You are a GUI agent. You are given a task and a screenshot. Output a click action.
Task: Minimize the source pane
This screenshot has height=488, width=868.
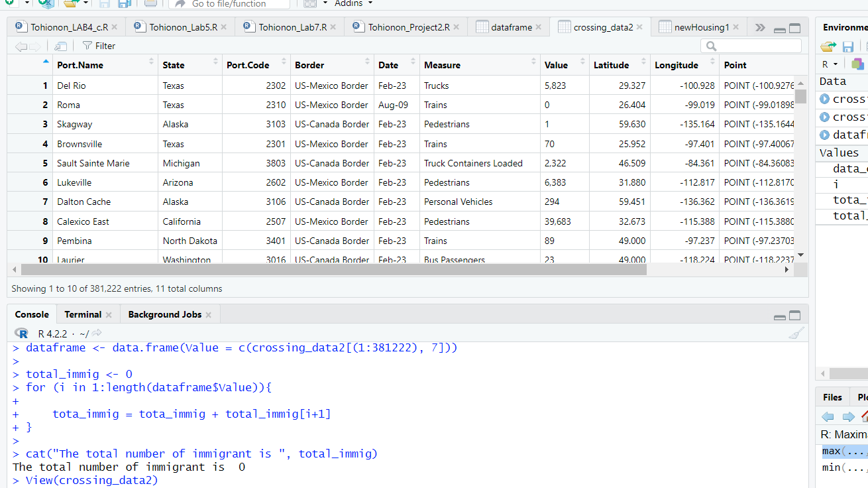(x=780, y=30)
